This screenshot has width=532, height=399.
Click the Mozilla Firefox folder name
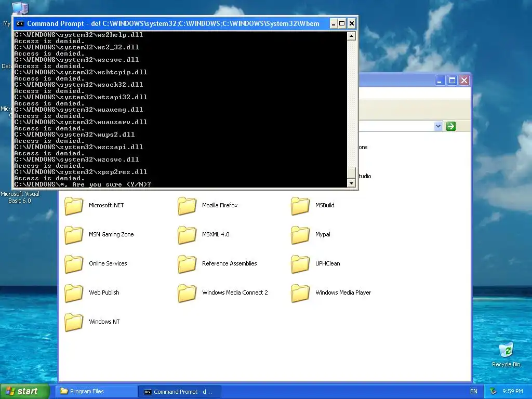[220, 205]
